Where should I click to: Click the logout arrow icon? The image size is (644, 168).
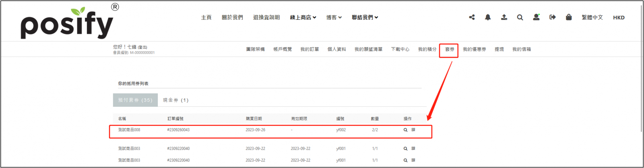553,17
